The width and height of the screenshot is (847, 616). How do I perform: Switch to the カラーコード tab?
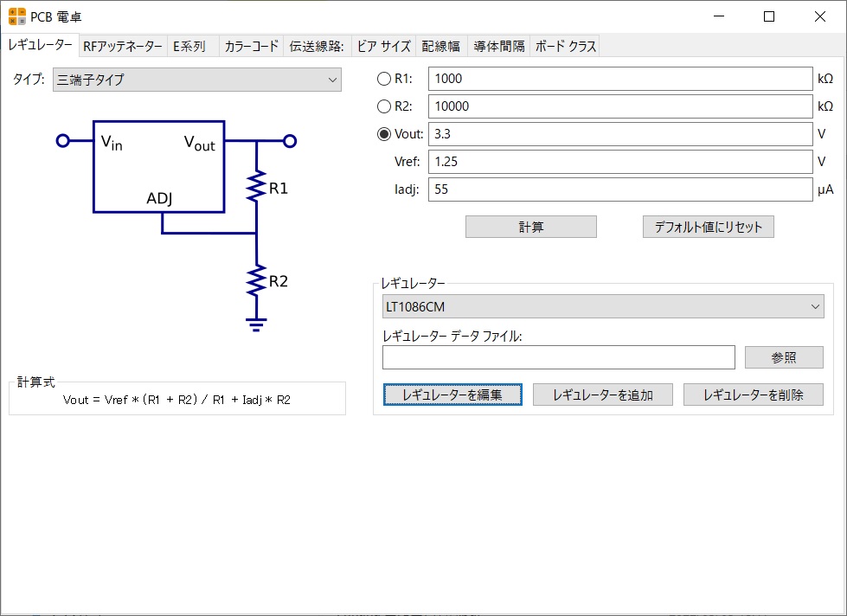(x=251, y=47)
